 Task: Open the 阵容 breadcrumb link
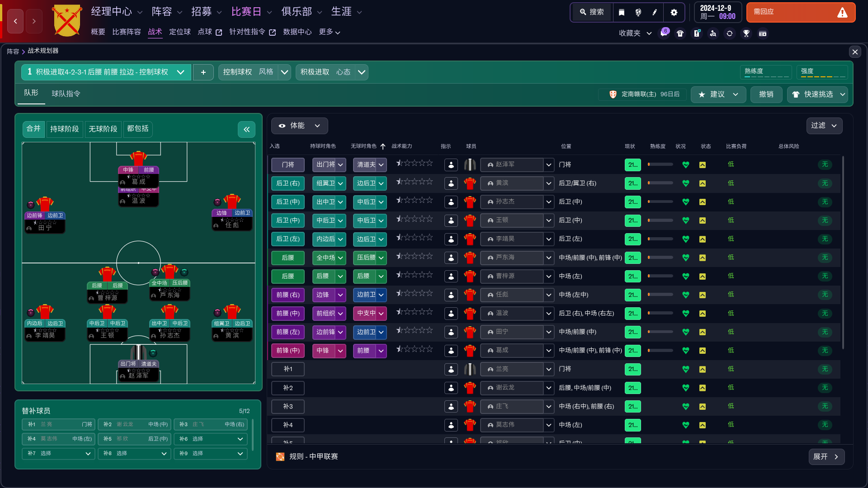point(13,52)
